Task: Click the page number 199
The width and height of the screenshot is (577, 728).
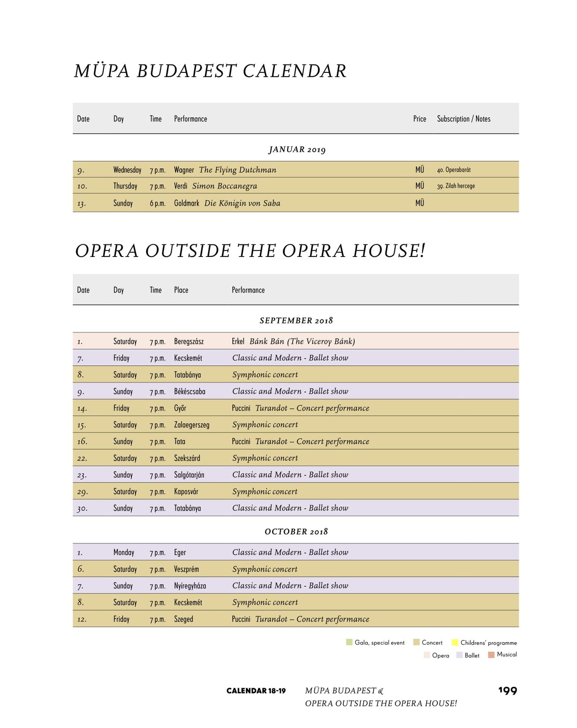Action: [x=508, y=691]
